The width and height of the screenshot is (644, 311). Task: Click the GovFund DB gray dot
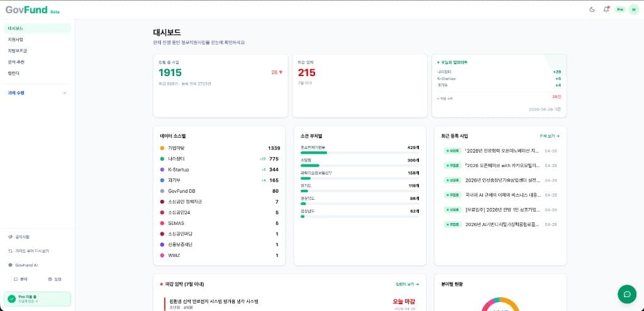(162, 191)
